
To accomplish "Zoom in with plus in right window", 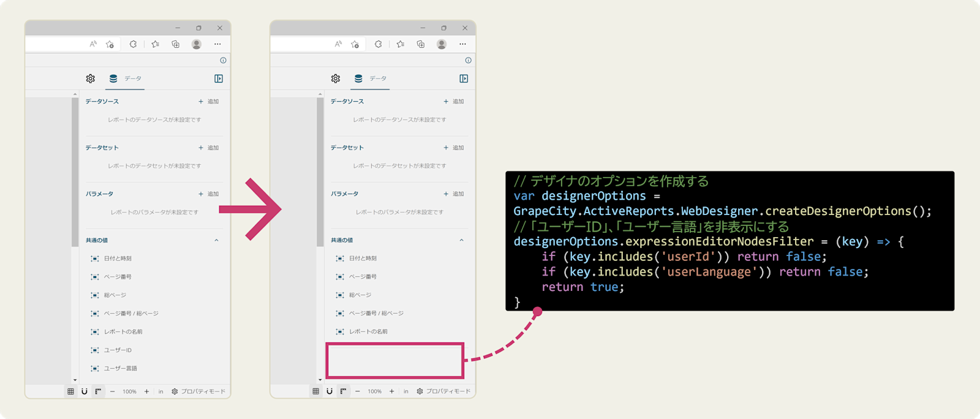I will tap(391, 391).
